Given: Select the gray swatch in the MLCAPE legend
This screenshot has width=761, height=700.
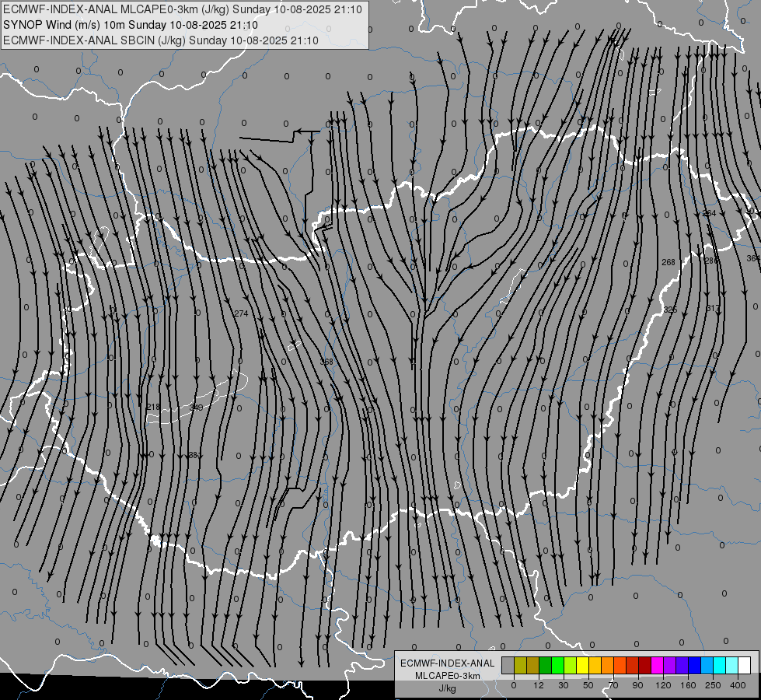Looking at the screenshot, I should (x=508, y=665).
